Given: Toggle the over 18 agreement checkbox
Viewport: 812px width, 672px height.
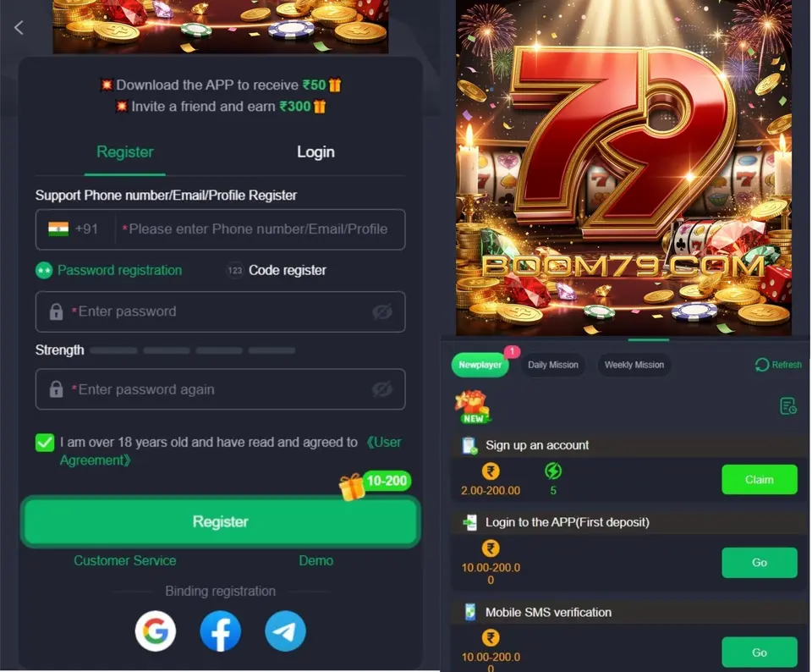Looking at the screenshot, I should tap(45, 443).
